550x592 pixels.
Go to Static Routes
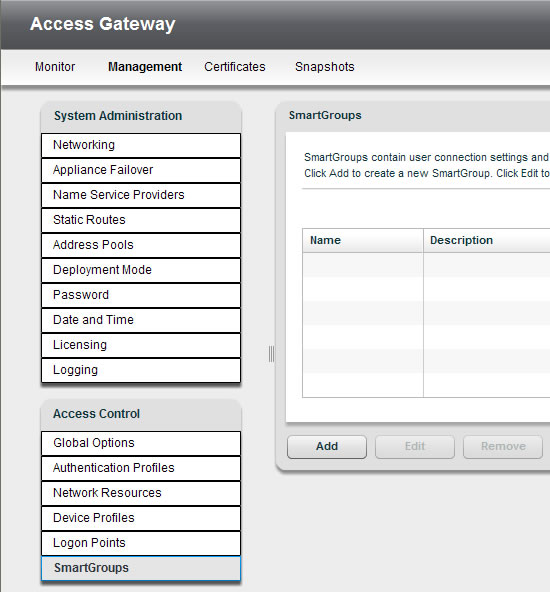(141, 220)
